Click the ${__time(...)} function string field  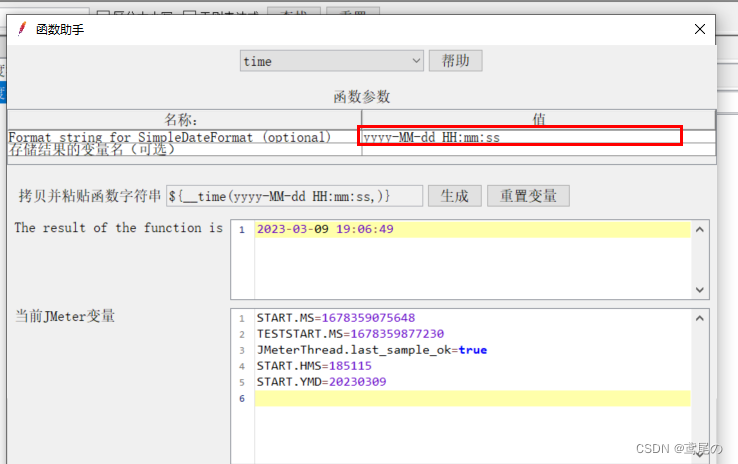click(x=294, y=196)
